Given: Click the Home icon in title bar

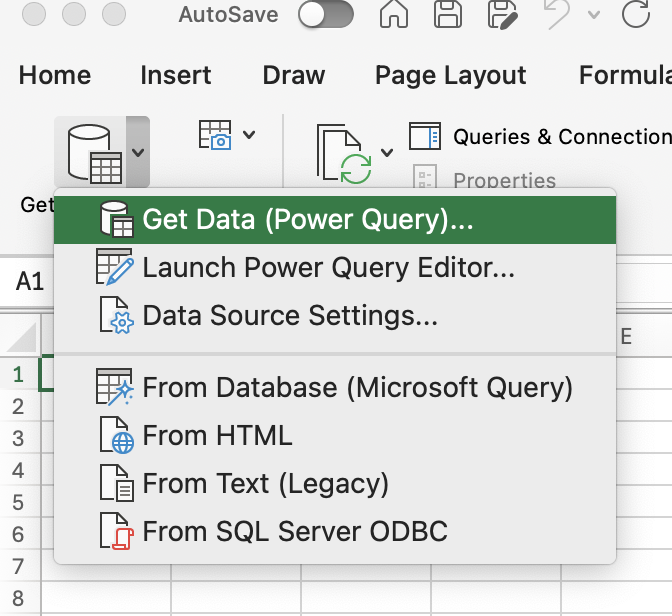Looking at the screenshot, I should 393,14.
